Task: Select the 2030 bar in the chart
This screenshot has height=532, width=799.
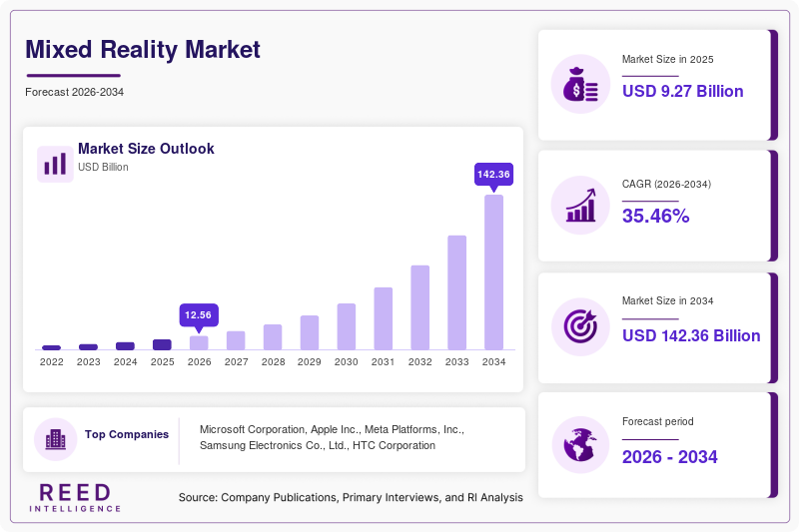Action: [347, 326]
